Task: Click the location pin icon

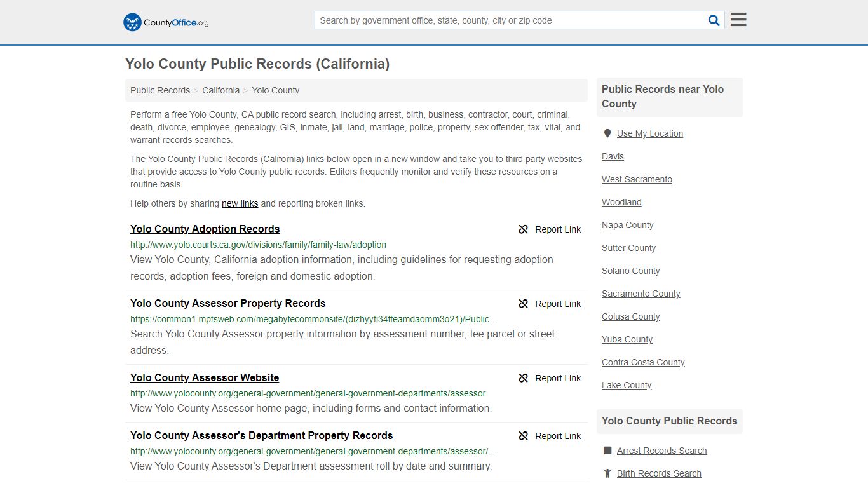Action: (x=607, y=133)
